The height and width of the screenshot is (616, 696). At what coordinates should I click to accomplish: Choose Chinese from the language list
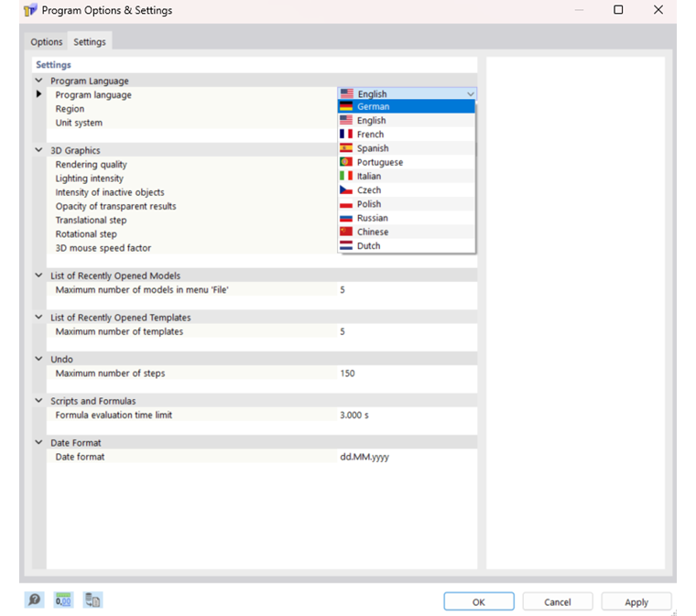(406, 232)
